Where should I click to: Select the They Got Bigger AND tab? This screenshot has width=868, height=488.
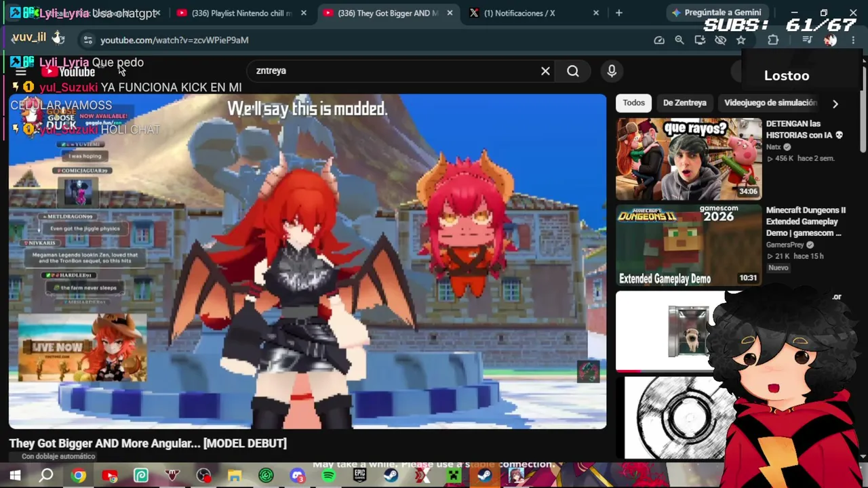388,13
